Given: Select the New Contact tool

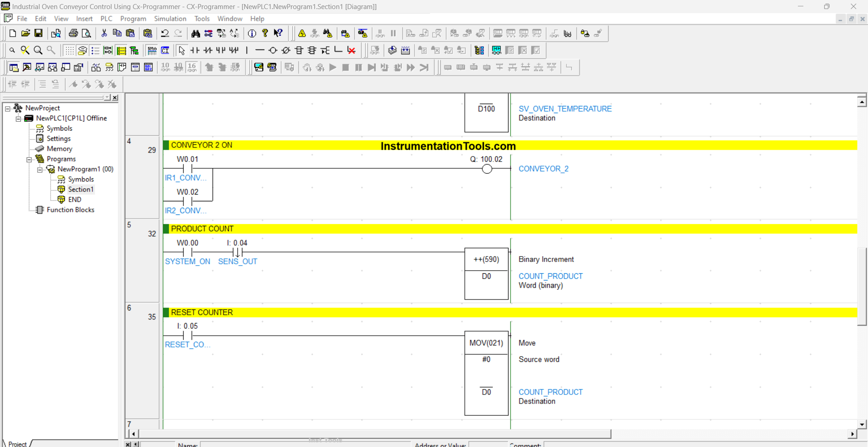Looking at the screenshot, I should click(195, 50).
